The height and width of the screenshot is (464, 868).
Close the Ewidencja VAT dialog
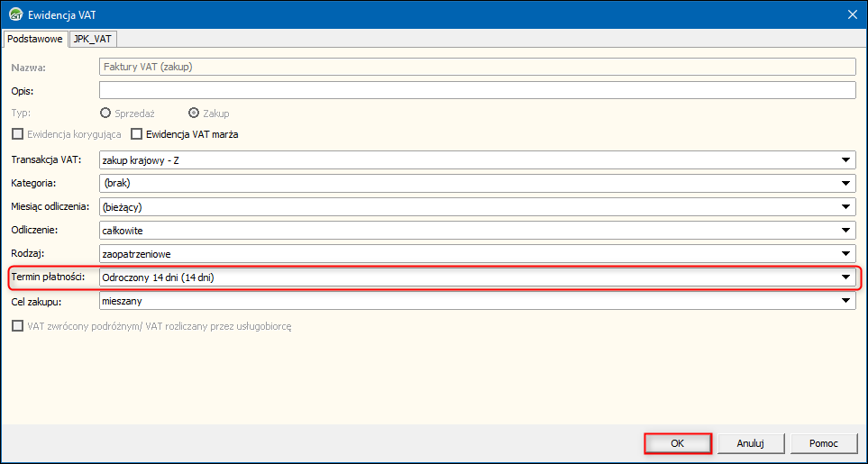tap(852, 15)
